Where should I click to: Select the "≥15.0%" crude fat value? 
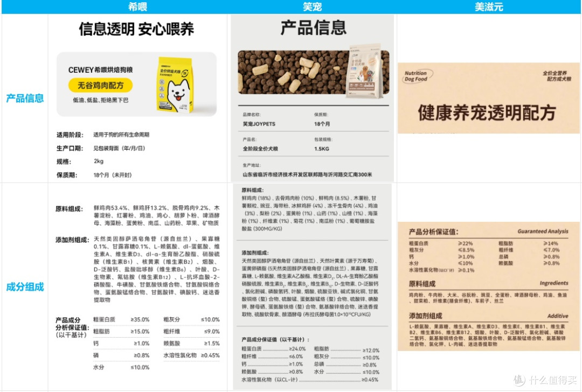[140, 332]
